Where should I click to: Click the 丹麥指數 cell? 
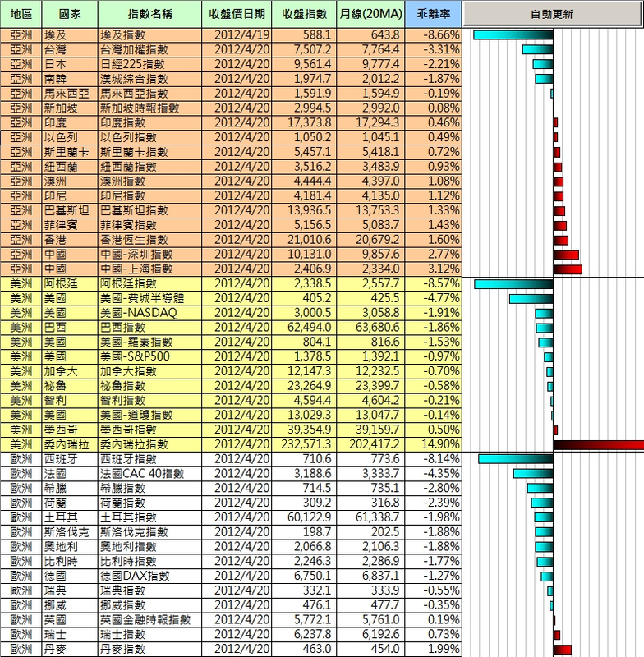[149, 649]
